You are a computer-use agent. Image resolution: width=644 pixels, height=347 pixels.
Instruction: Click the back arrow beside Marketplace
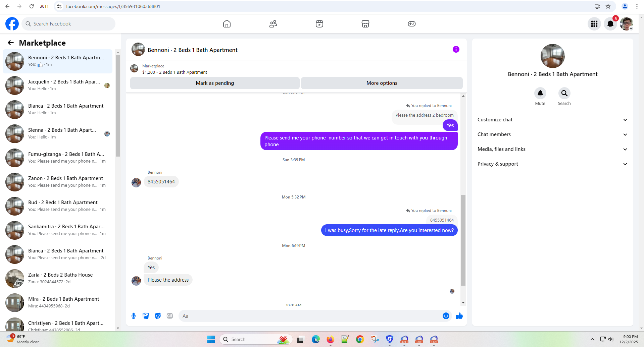pyautogui.click(x=11, y=43)
